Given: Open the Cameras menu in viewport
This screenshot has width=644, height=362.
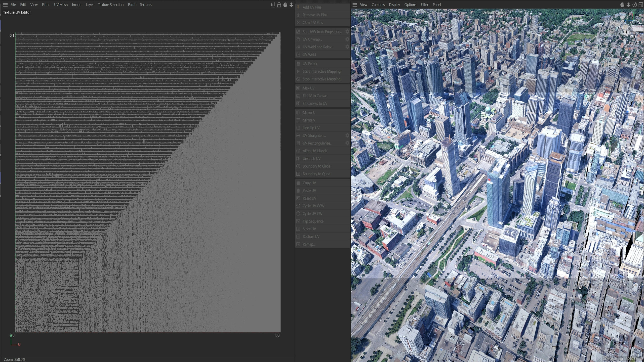Looking at the screenshot, I should [x=378, y=5].
